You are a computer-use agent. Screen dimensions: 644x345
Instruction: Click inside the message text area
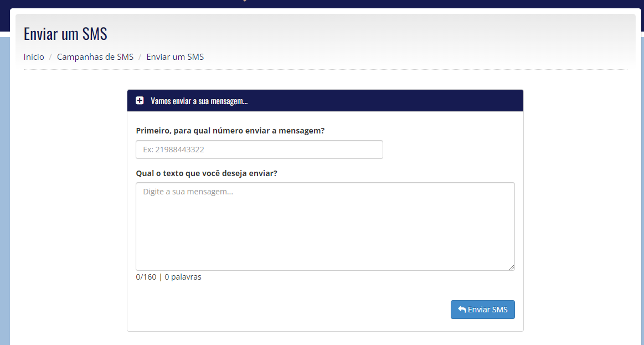(325, 226)
